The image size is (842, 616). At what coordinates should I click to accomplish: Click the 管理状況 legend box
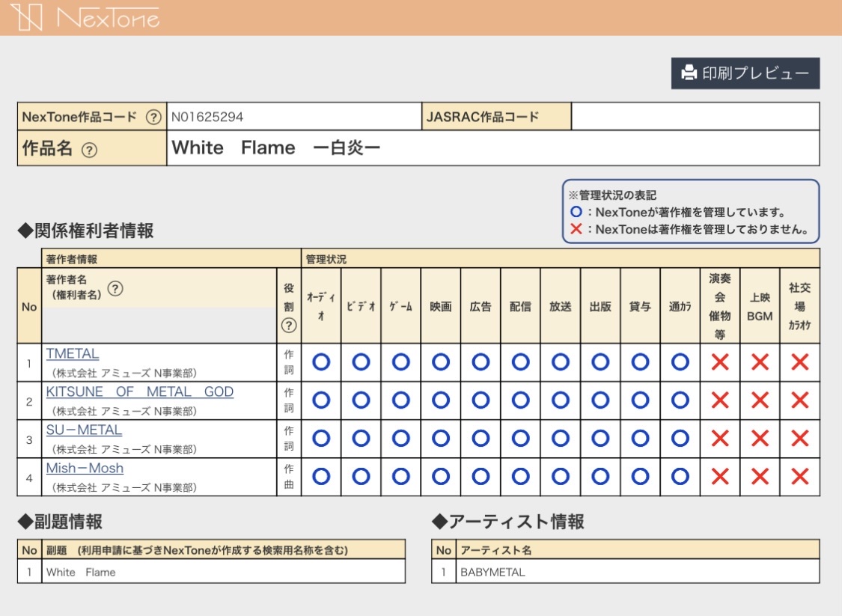tap(690, 212)
